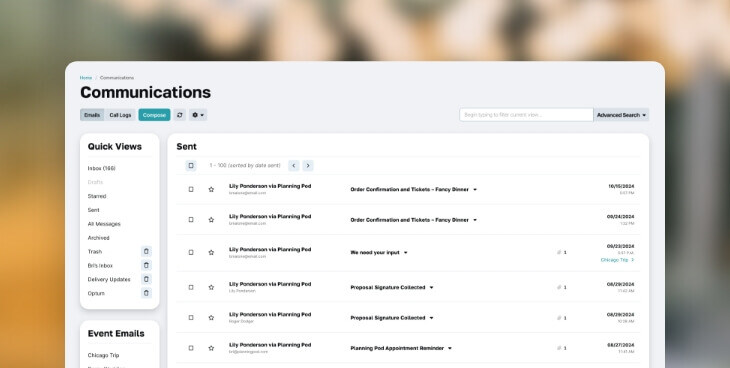This screenshot has width=730, height=368.
Task: Select the 'We need your input' email checkbox
Action: [191, 252]
